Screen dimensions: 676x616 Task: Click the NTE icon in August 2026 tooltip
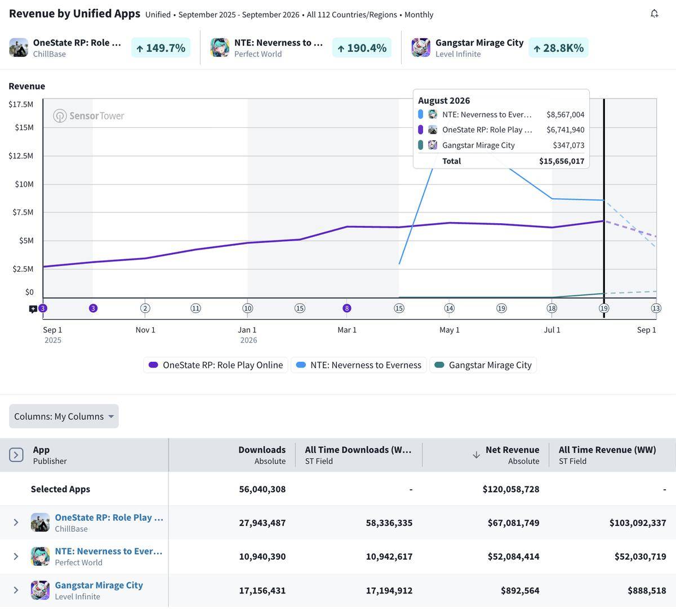(433, 114)
